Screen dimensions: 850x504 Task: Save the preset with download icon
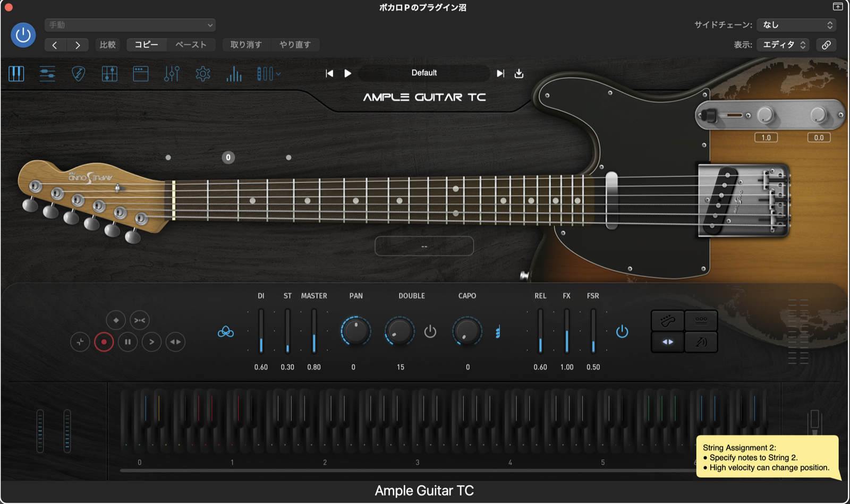coord(519,73)
